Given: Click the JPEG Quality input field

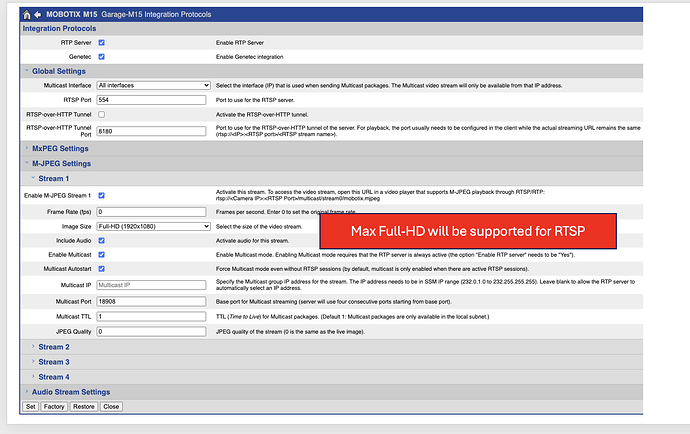Looking at the screenshot, I should coord(151,331).
